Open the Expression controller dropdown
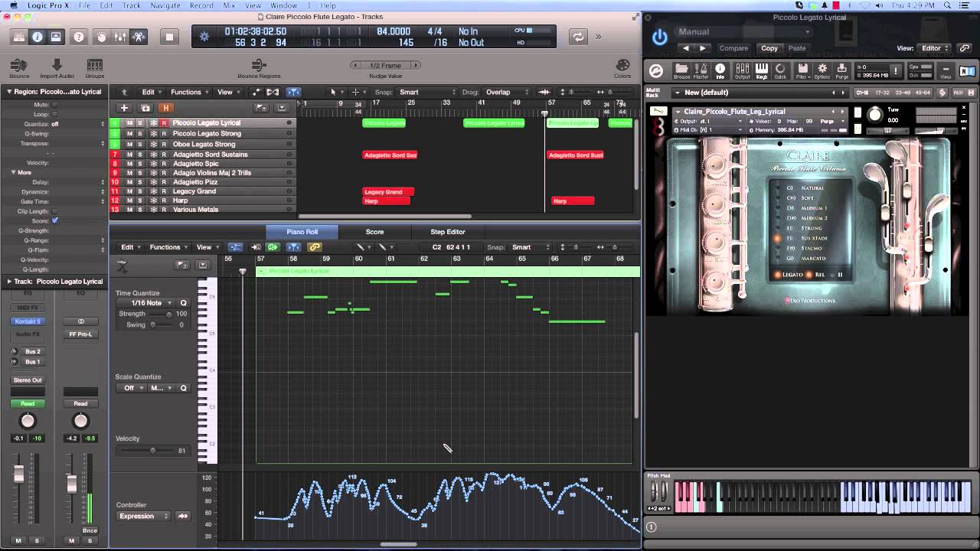This screenshot has height=551, width=980. pos(143,517)
